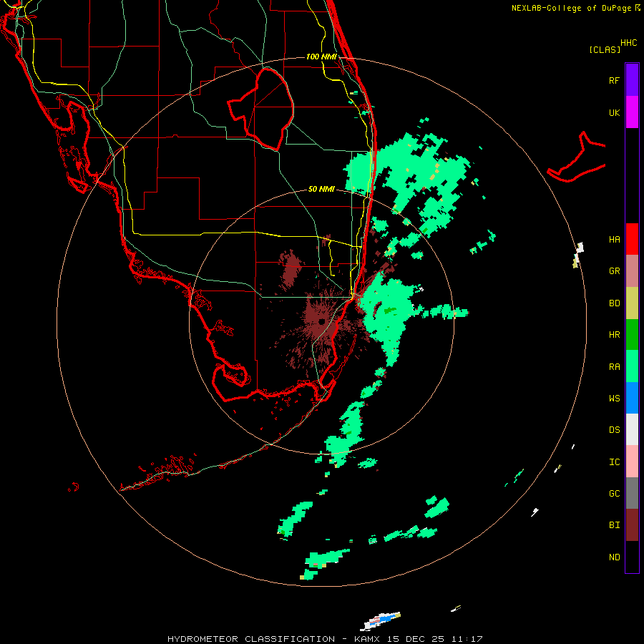This screenshot has width=644, height=644.
Task: Click the "HHC" product code text
Action: click(628, 43)
